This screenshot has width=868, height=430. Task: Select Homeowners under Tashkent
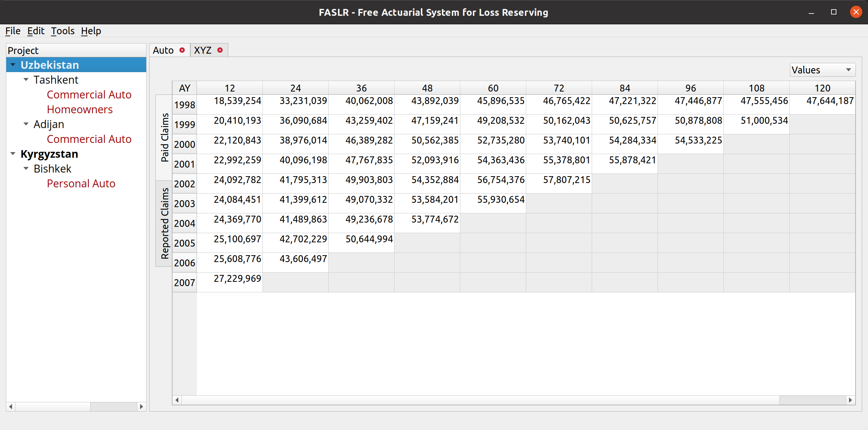coord(79,110)
